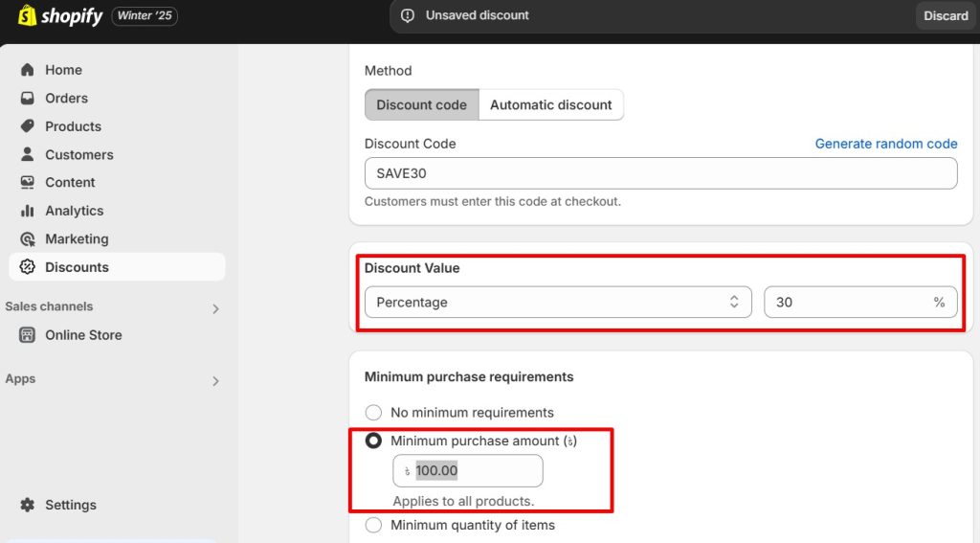The width and height of the screenshot is (980, 543).
Task: Click the Shopify bag logo icon
Action: click(x=27, y=16)
